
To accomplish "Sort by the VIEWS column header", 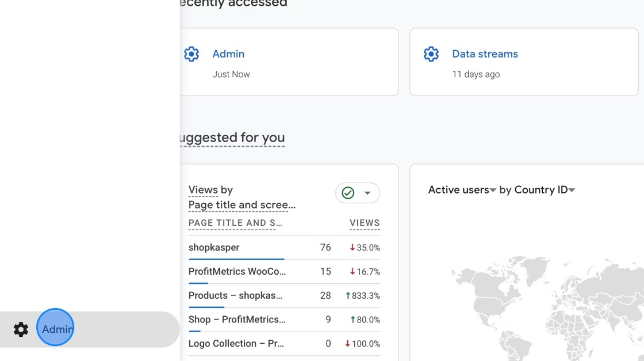I will click(x=364, y=223).
